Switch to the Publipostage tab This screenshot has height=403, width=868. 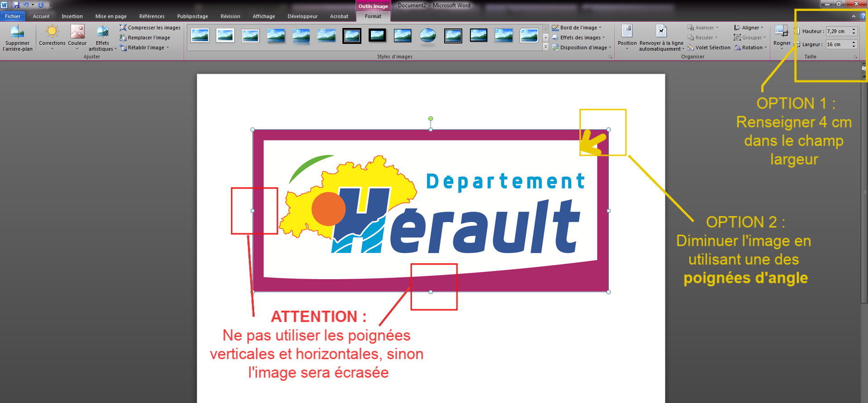193,16
